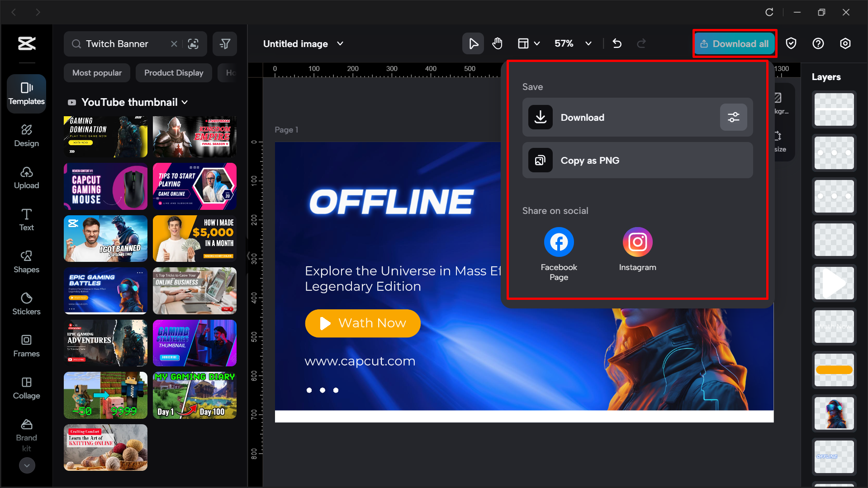Open the Shapes panel

point(26,261)
